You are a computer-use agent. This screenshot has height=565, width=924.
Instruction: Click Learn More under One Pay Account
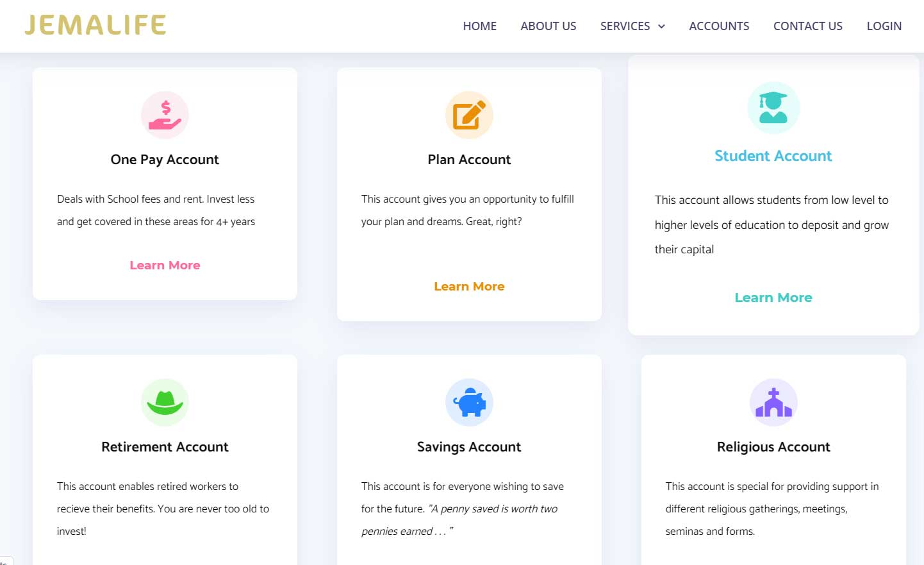(165, 266)
